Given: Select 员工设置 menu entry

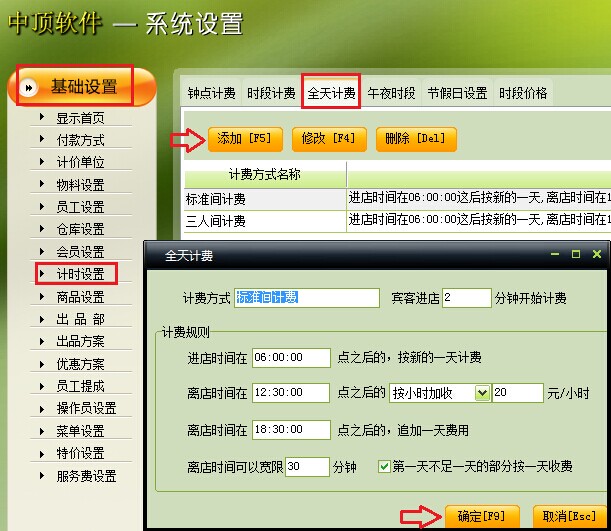Looking at the screenshot, I should (80, 207).
